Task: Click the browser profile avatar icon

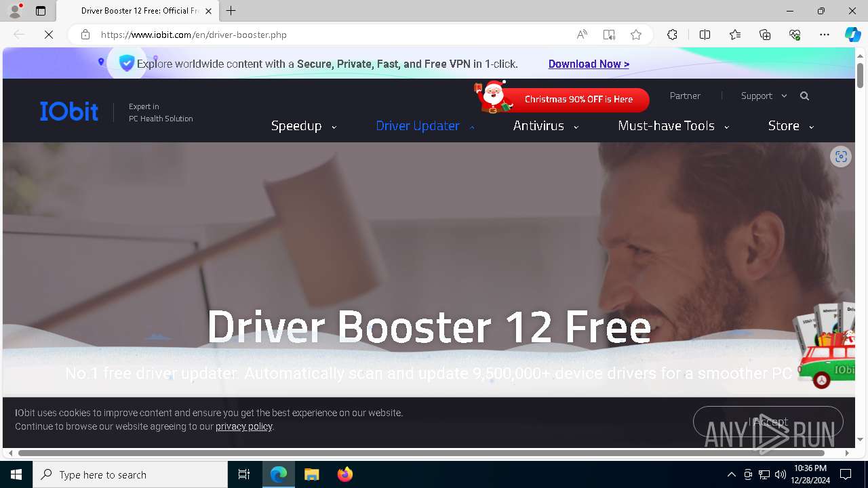Action: coord(15,11)
